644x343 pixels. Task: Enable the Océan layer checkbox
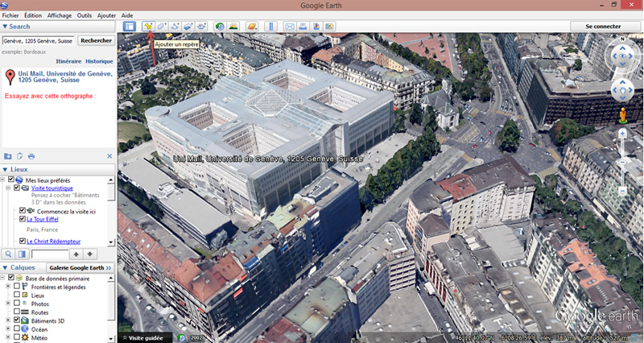17,329
